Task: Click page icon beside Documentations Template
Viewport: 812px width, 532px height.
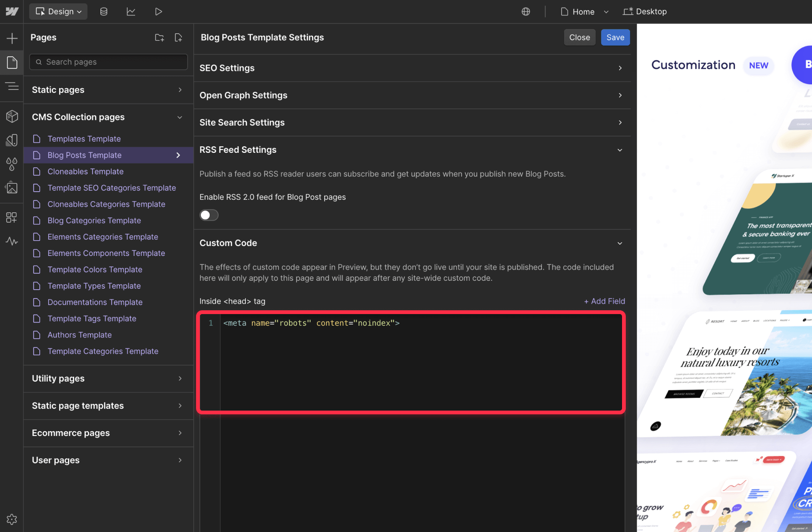Action: click(37, 302)
